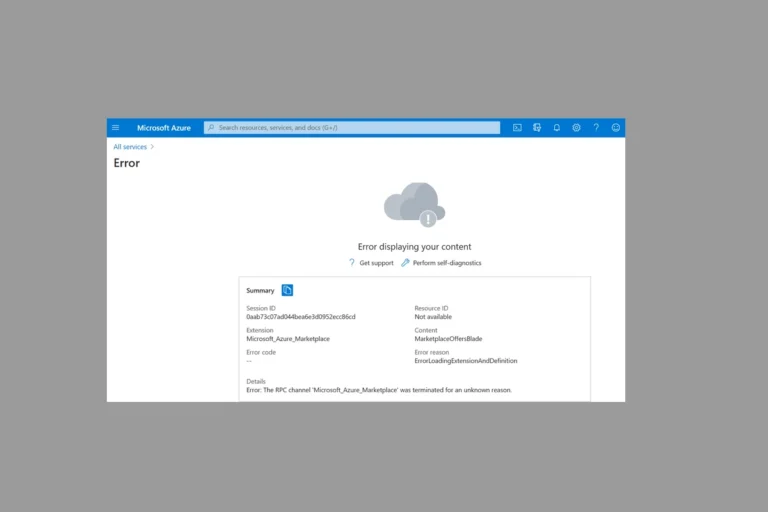Focus the Search resources, services, and docs box

(x=352, y=127)
